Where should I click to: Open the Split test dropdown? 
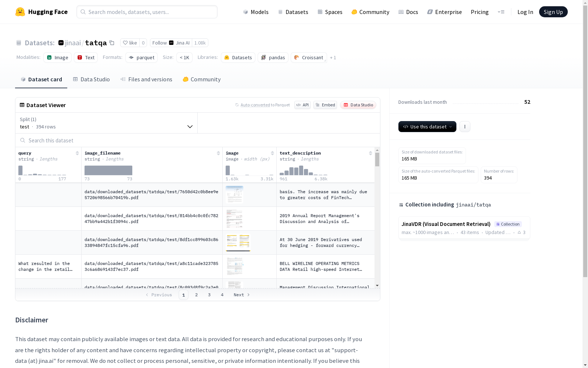106,123
